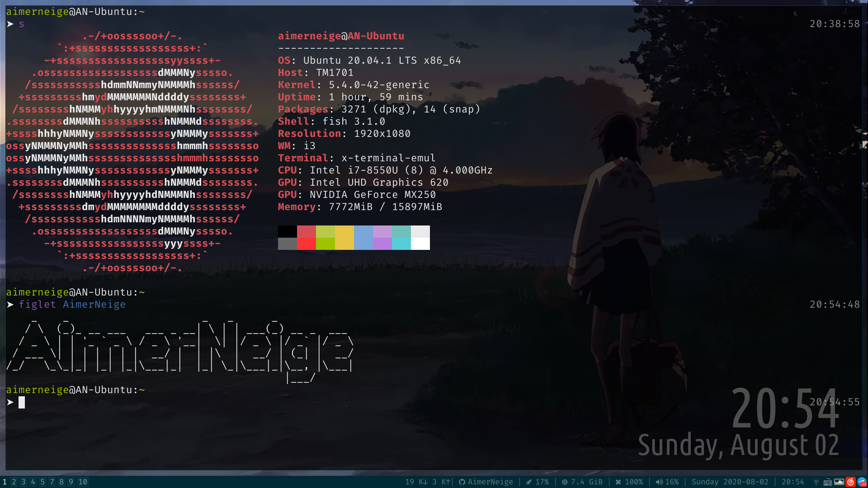868x488 pixels.
Task: Click the memory chip 7.4 GiB indicator
Action: click(x=565, y=482)
